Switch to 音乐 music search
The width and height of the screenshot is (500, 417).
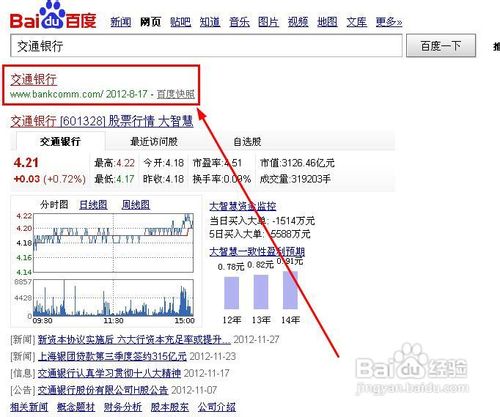pos(239,22)
